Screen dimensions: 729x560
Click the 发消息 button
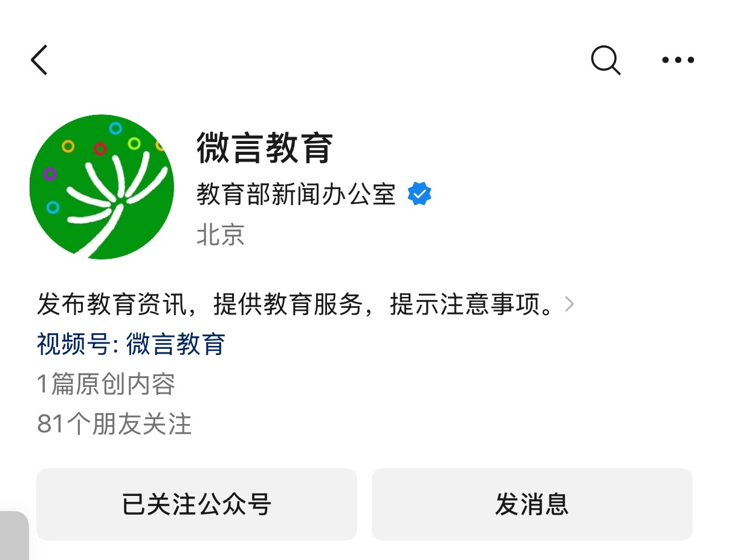(532, 504)
